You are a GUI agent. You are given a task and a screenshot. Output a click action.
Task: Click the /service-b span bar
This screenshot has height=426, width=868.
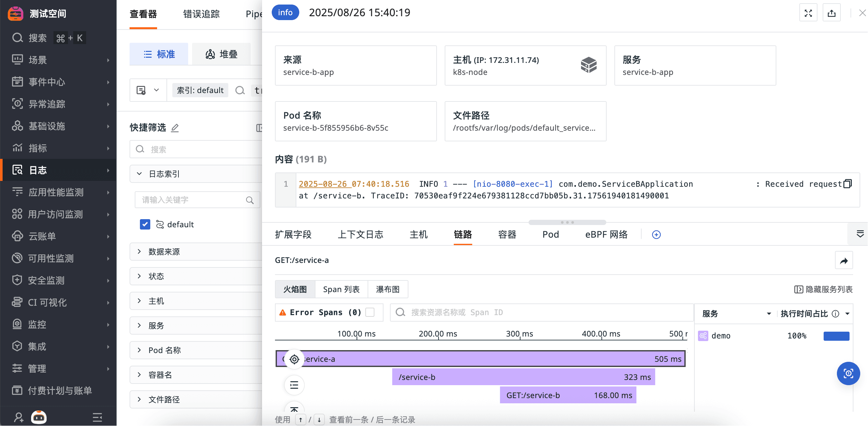point(523,377)
